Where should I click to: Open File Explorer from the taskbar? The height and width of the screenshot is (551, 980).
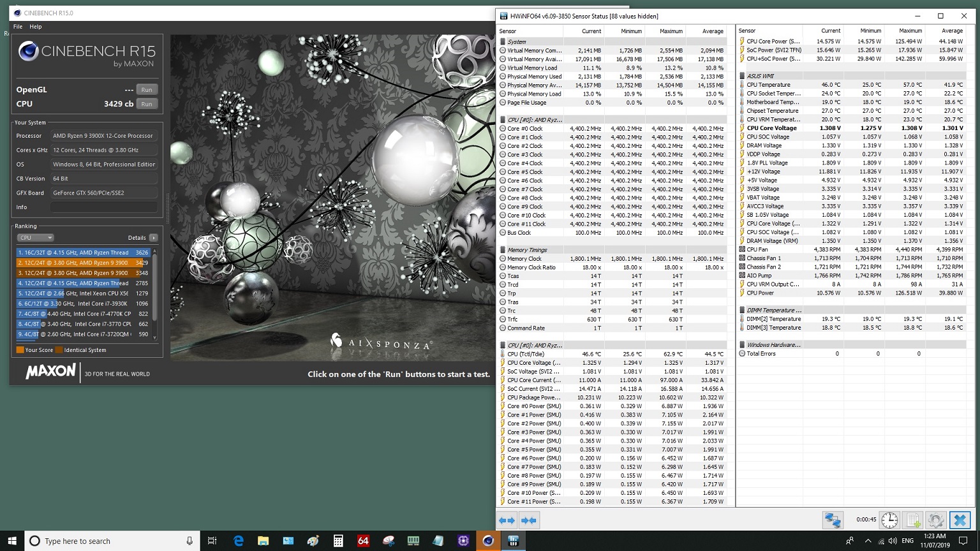click(263, 541)
